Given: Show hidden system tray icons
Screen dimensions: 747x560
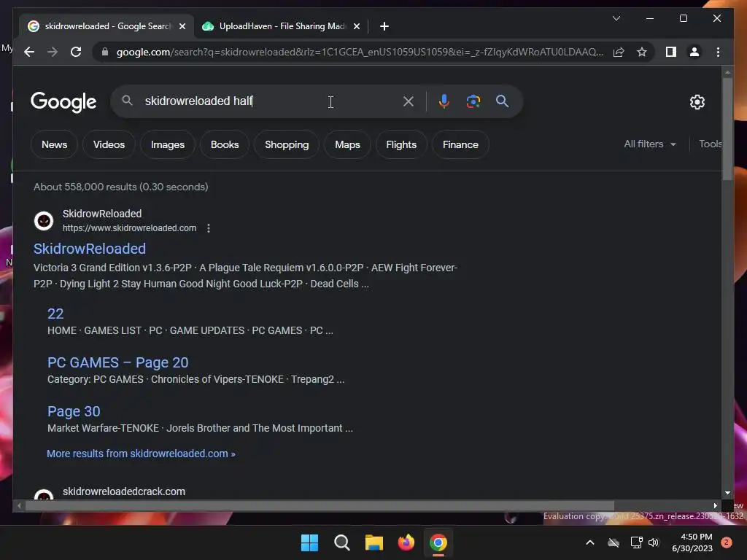Looking at the screenshot, I should click(589, 542).
